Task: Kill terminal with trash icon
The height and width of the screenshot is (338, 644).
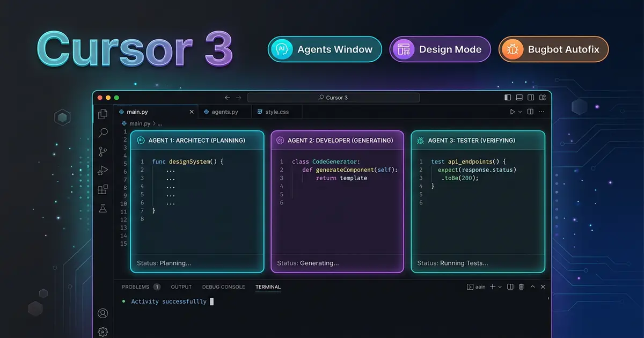Action: 521,287
